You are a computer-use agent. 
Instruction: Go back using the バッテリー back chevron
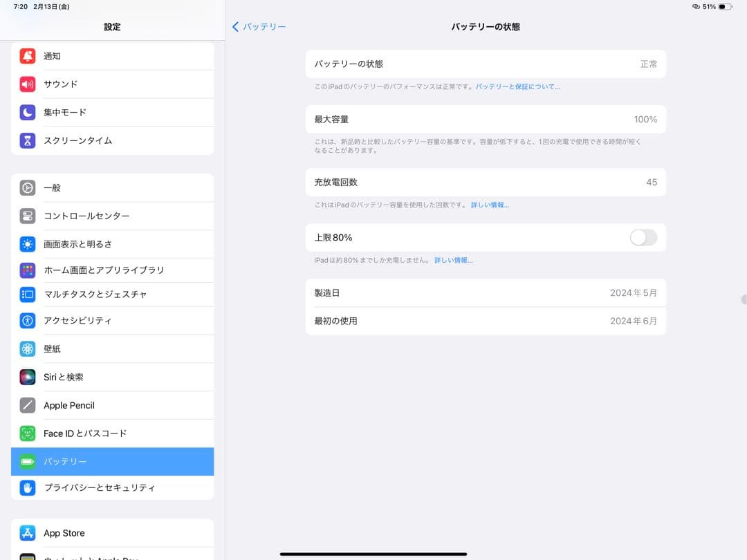(259, 26)
